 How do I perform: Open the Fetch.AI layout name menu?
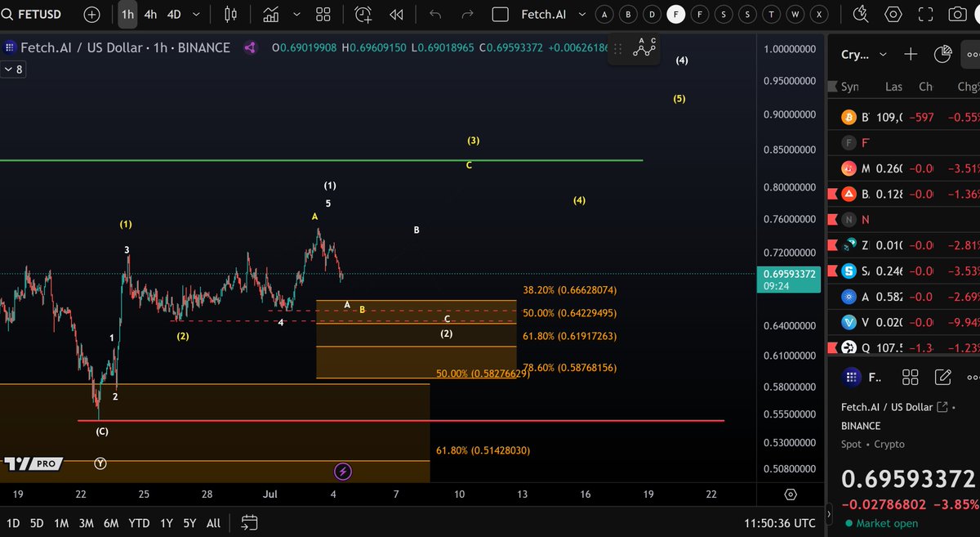[x=543, y=14]
